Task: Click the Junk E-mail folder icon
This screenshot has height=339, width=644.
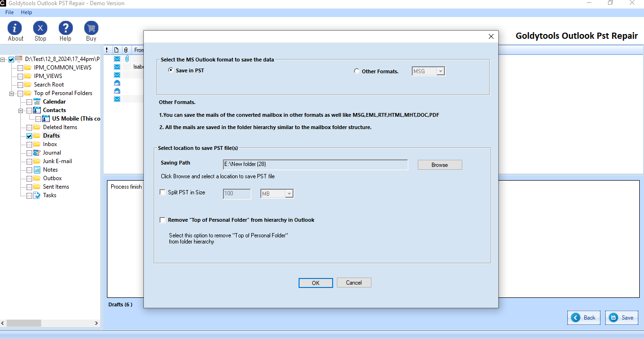Action: pos(37,161)
